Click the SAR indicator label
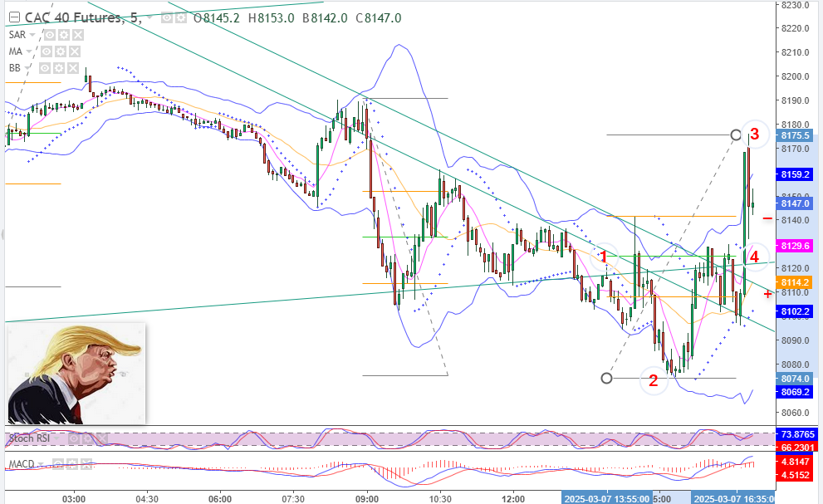This screenshot has width=823, height=504. pos(17,35)
